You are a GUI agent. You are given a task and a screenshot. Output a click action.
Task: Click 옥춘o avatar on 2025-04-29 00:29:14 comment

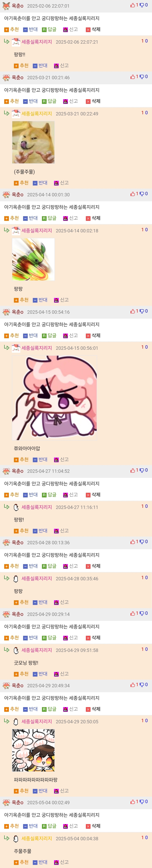(6, 614)
